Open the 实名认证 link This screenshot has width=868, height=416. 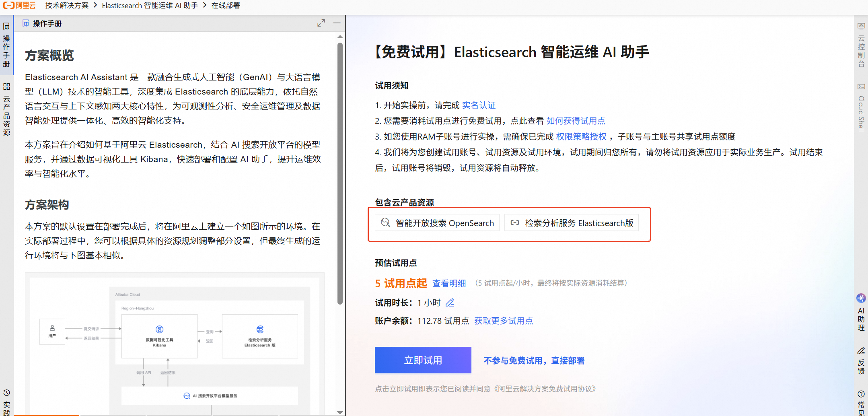point(479,105)
